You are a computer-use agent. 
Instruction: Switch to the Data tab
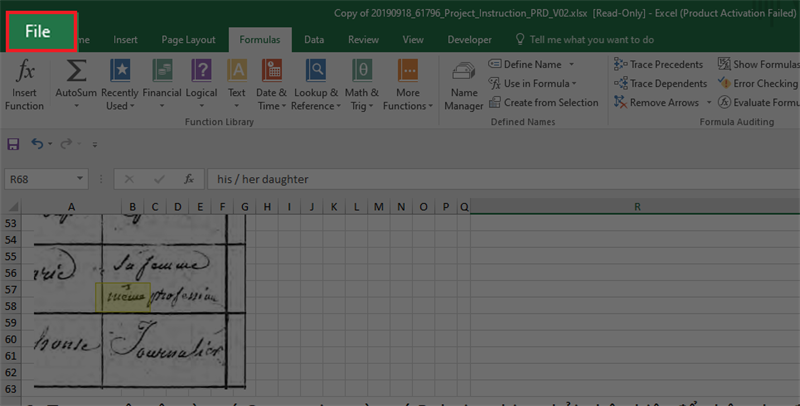[314, 40]
